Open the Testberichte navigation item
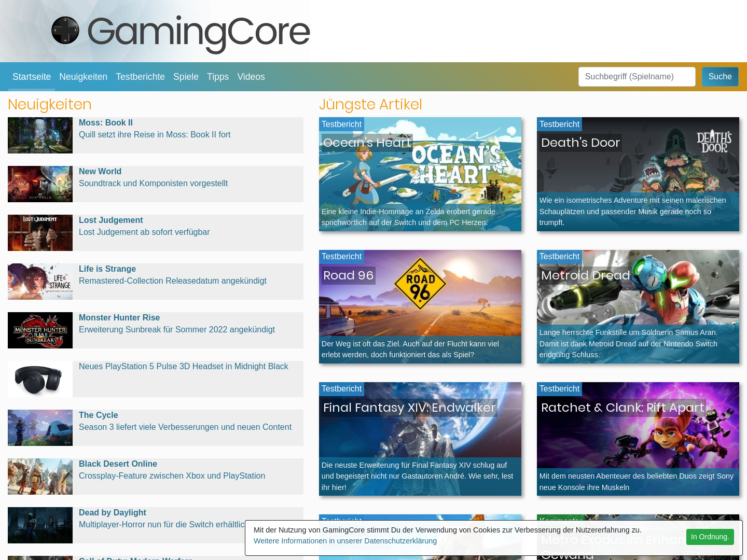The image size is (747, 560). 140,77
